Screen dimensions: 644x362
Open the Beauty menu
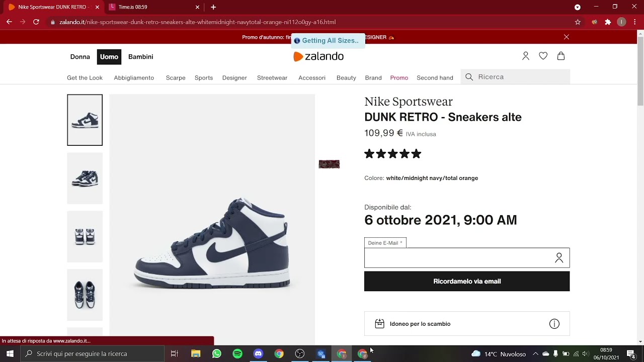[346, 78]
